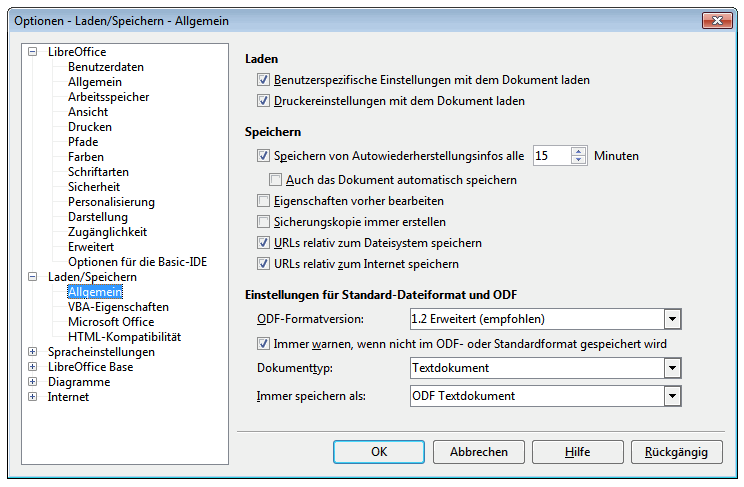Select Allgemein under Laden/Speichern
The width and height of the screenshot is (744, 487).
point(95,292)
